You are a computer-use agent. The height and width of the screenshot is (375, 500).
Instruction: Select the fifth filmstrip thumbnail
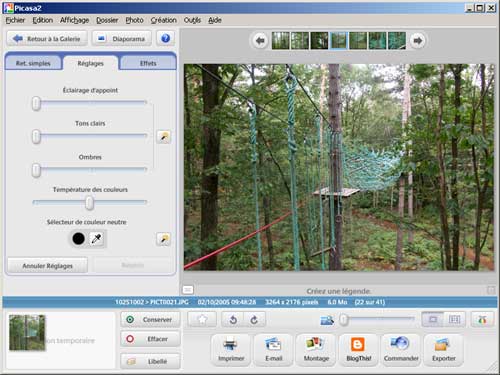tap(358, 41)
